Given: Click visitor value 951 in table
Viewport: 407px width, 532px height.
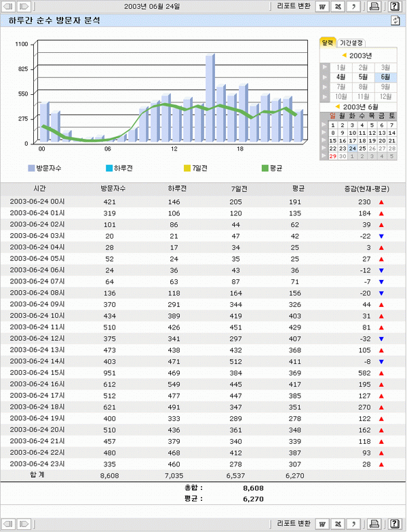Looking at the screenshot, I should click(x=109, y=373).
